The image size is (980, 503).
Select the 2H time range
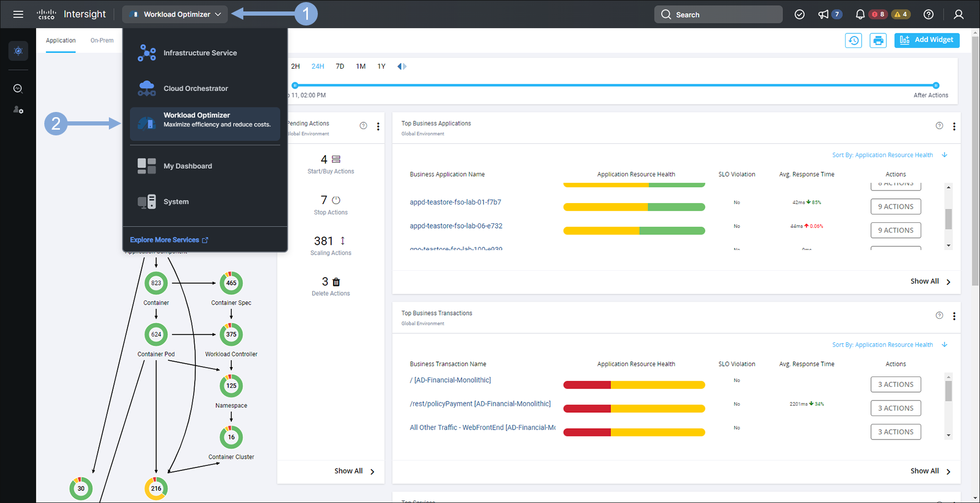295,66
